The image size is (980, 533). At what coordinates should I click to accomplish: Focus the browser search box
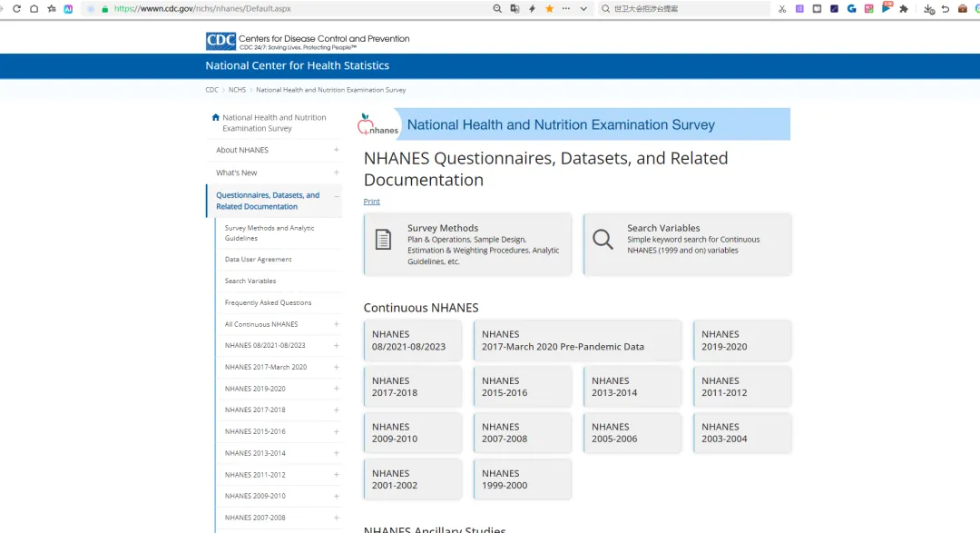(684, 9)
